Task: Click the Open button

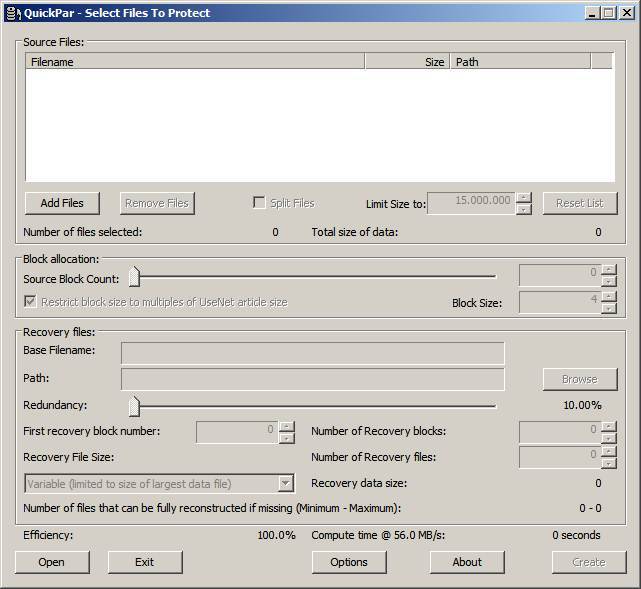Action: click(52, 562)
